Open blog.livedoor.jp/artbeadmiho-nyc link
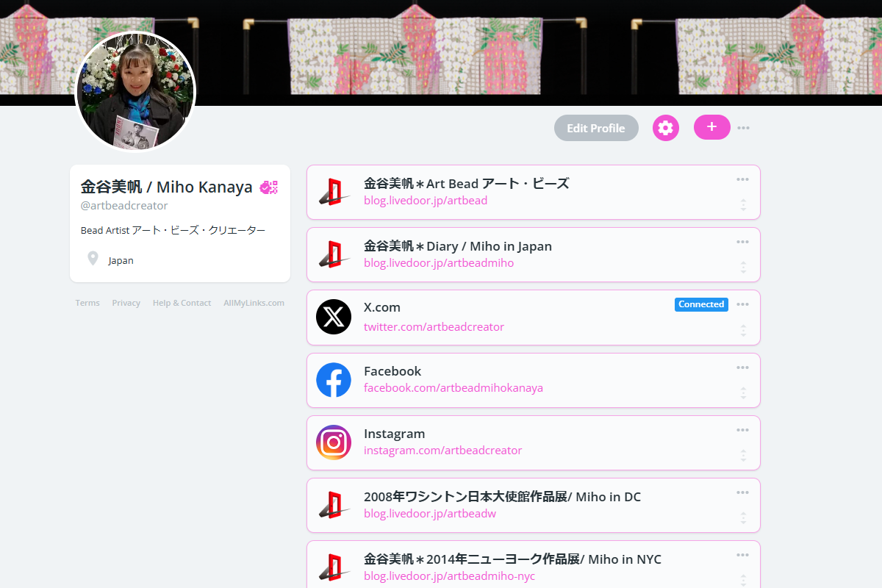Screen dimensions: 882x588 450,576
